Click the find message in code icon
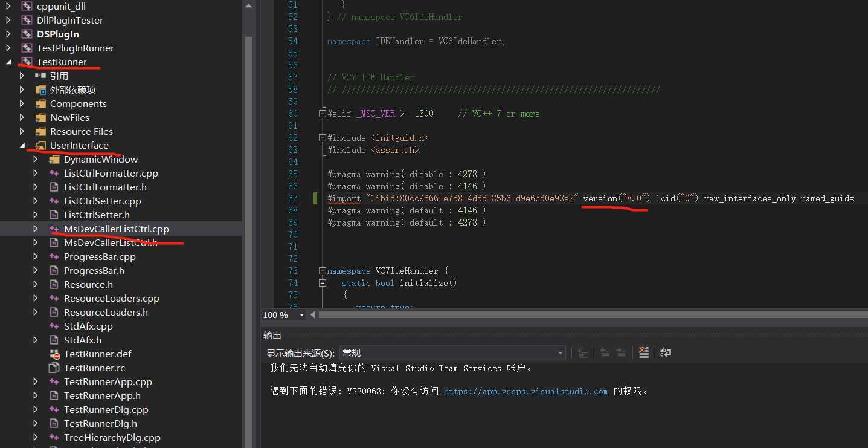 pyautogui.click(x=582, y=352)
